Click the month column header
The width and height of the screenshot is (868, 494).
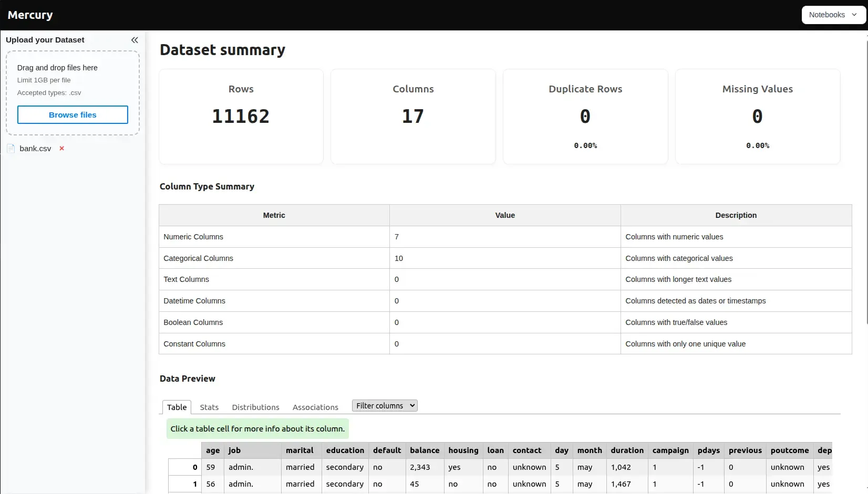pyautogui.click(x=590, y=450)
